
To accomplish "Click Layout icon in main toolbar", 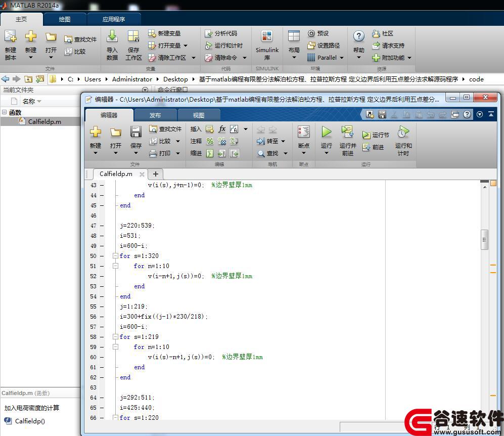I will pos(294,36).
